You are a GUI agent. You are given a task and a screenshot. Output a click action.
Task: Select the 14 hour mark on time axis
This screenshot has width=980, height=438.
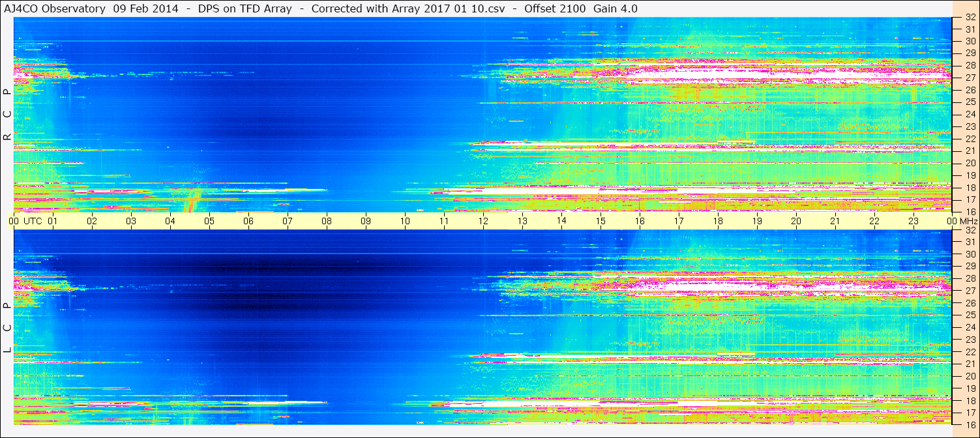tap(561, 221)
